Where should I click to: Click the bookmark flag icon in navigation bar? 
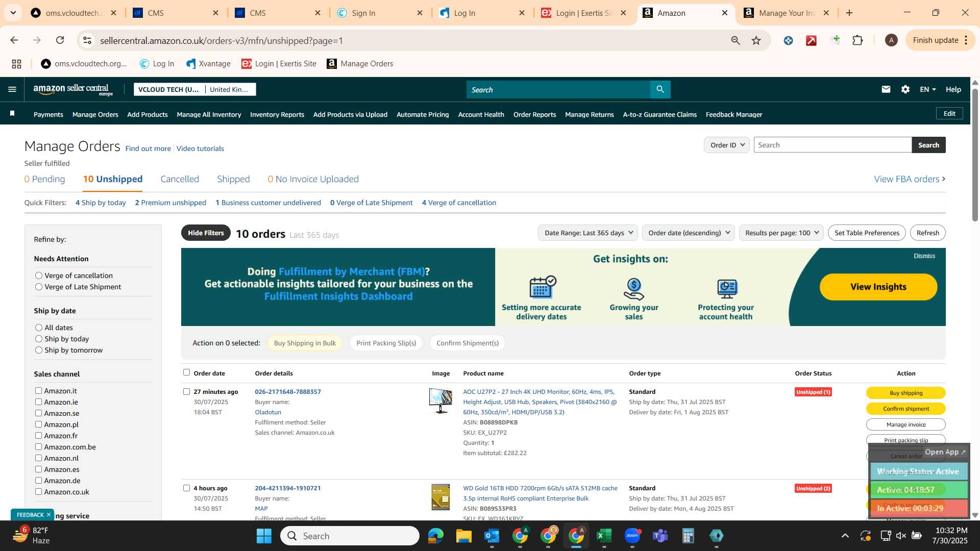coord(12,113)
